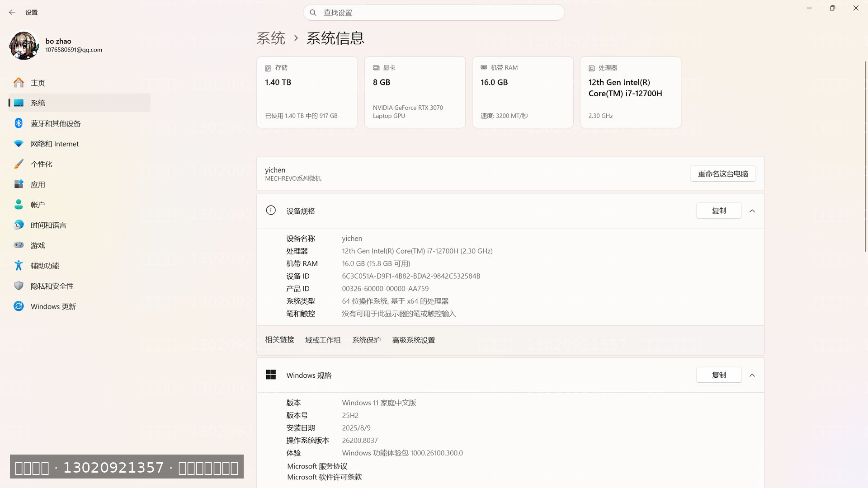868x488 pixels.
Task: Open the Accessibility figure icon
Action: coord(19,266)
